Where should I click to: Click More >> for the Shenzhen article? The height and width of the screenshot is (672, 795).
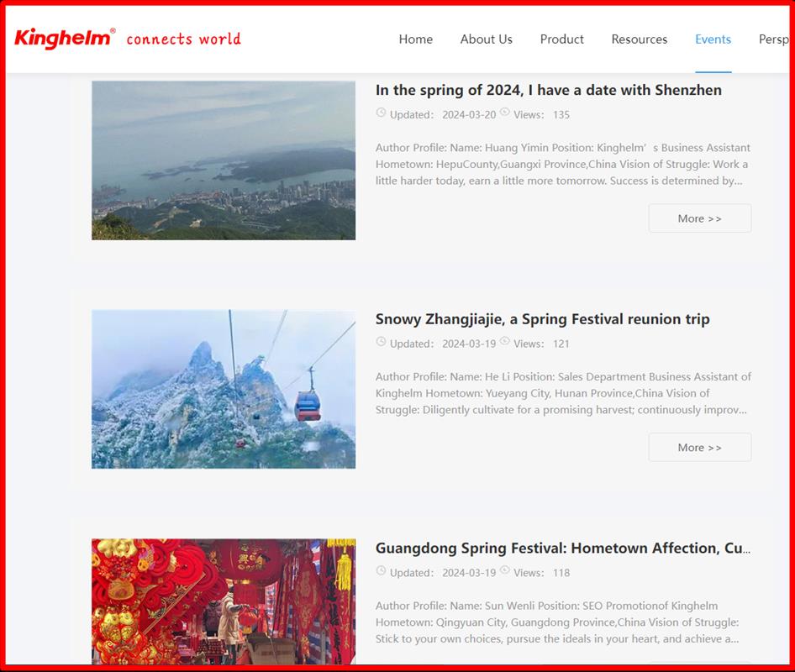[x=700, y=218]
